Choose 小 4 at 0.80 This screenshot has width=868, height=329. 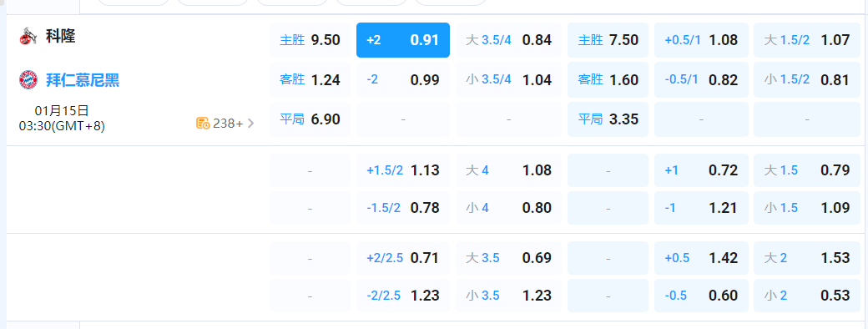[509, 208]
